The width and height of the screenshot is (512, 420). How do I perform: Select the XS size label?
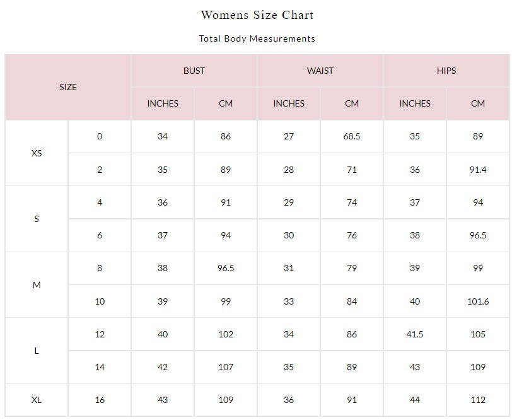tap(37, 153)
